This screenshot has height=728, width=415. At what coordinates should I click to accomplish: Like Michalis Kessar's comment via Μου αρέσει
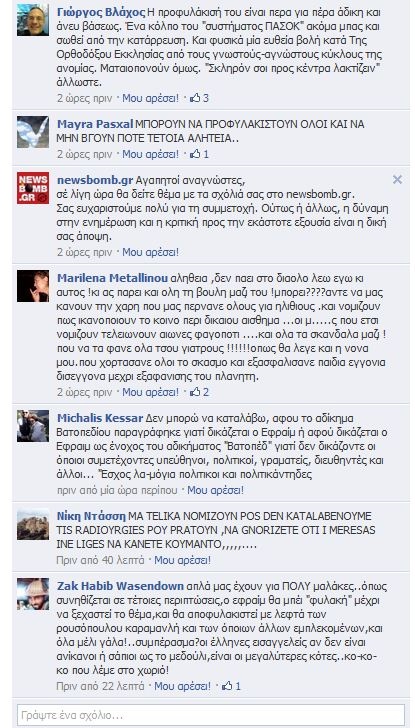215,490
